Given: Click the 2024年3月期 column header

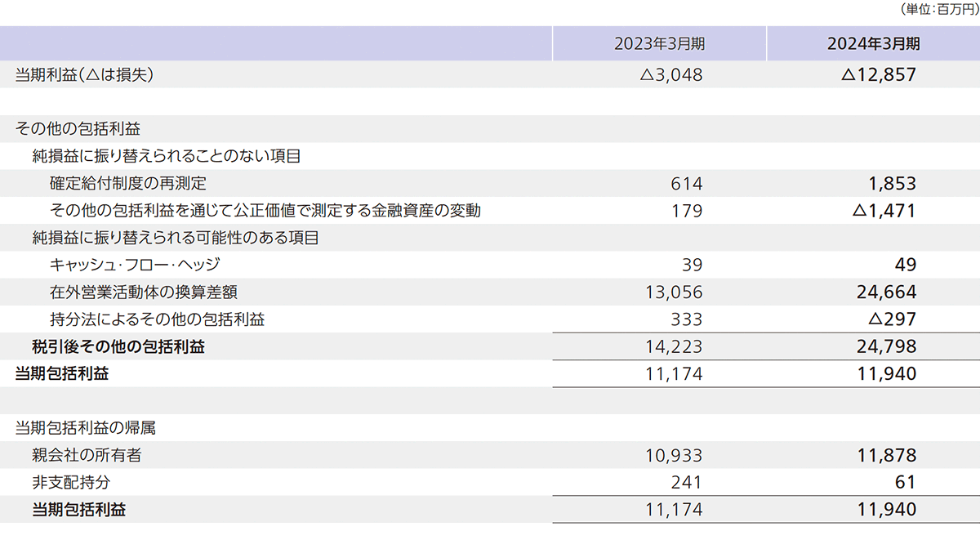Looking at the screenshot, I should 873,43.
